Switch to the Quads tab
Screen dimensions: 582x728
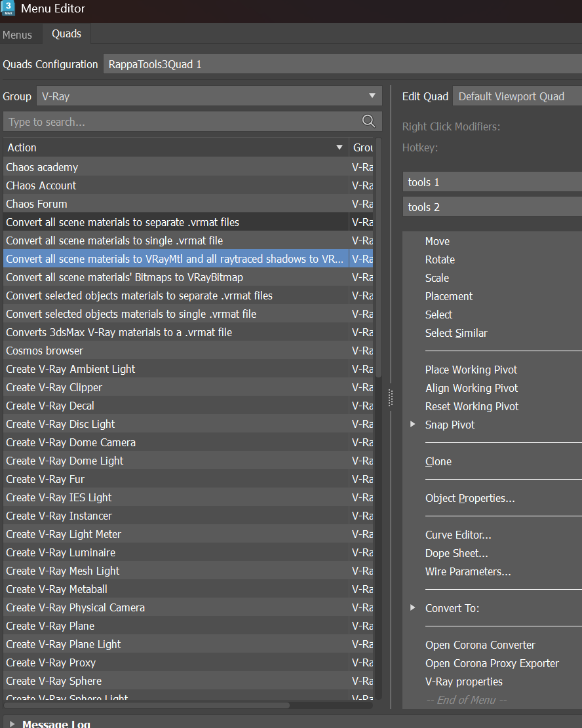pyautogui.click(x=66, y=34)
